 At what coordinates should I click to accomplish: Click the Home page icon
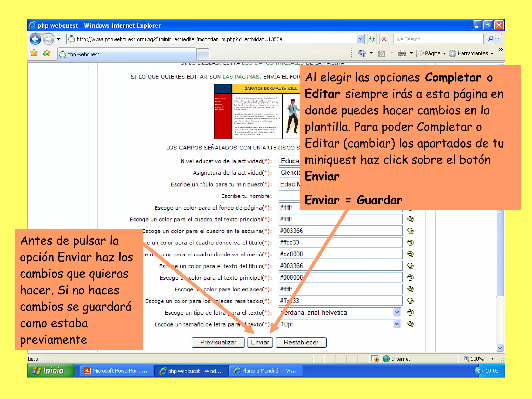pos(362,54)
